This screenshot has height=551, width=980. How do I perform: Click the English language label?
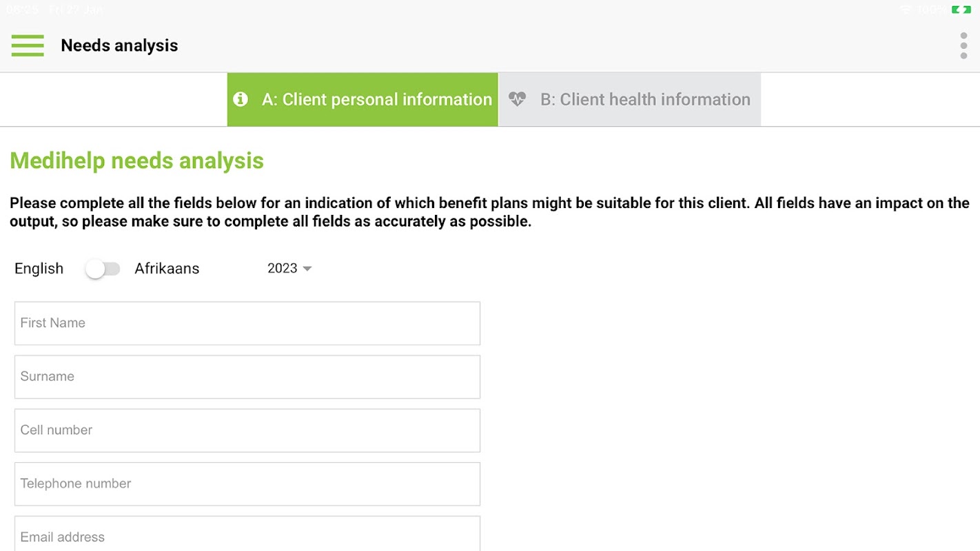(39, 269)
